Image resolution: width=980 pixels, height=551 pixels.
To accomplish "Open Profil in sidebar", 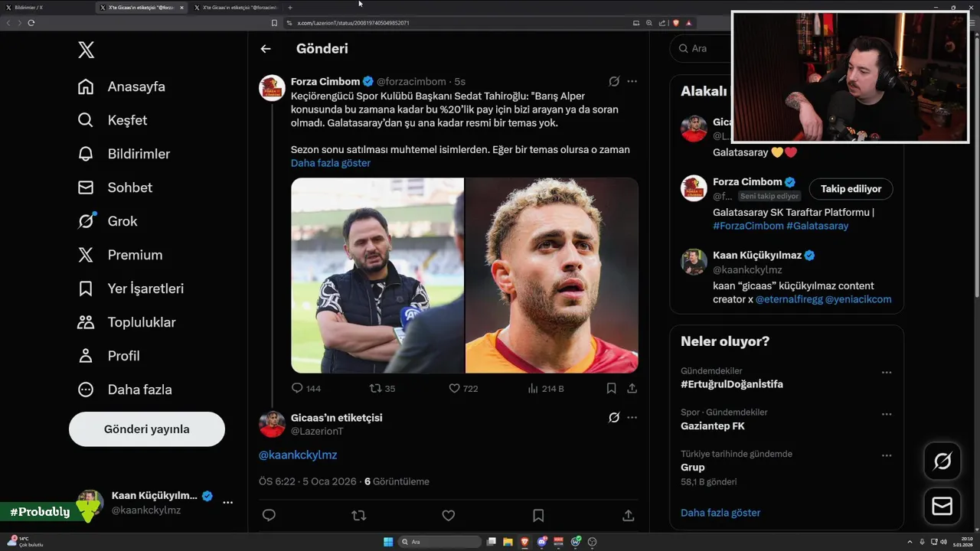I will pos(109,356).
